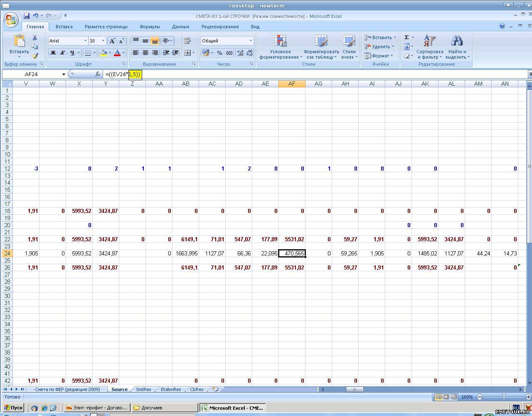The width and height of the screenshot is (532, 416).
Task: Click the Cut scissors icon
Action: (x=35, y=38)
